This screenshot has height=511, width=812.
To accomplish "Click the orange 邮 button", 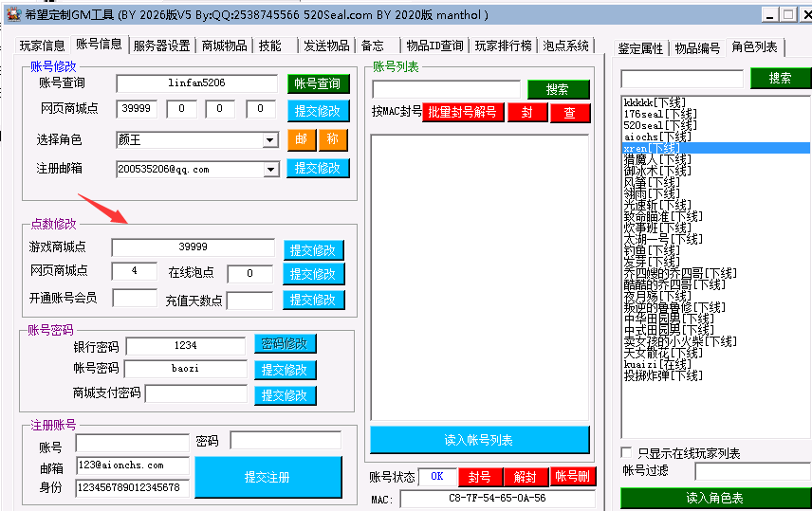I will tap(302, 139).
